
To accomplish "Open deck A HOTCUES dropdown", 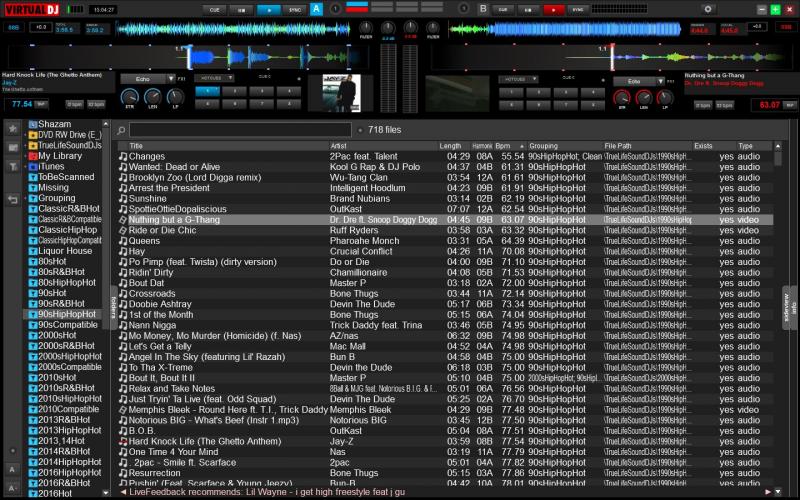I will click(214, 78).
